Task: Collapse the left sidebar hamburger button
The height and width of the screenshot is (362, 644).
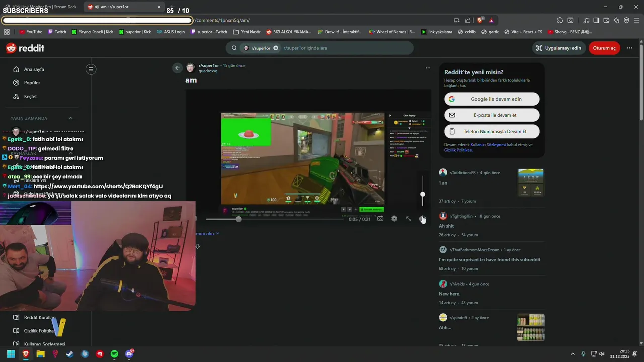Action: (91, 69)
